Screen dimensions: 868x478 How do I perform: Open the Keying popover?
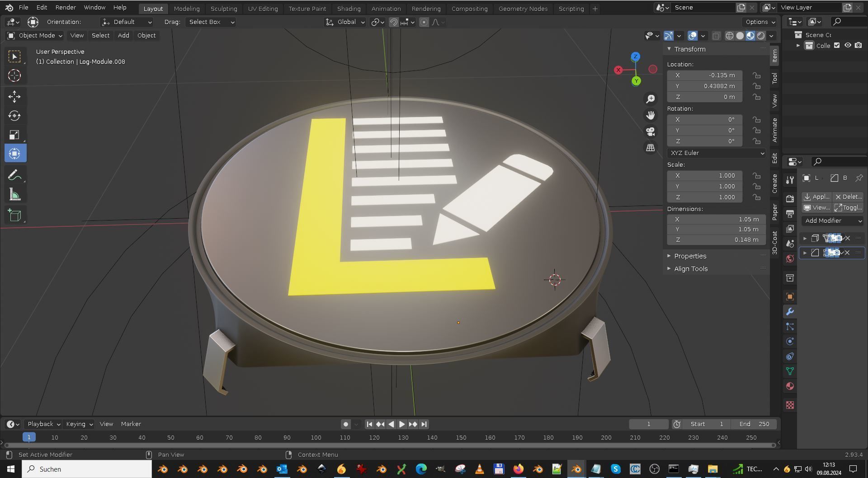click(79, 424)
